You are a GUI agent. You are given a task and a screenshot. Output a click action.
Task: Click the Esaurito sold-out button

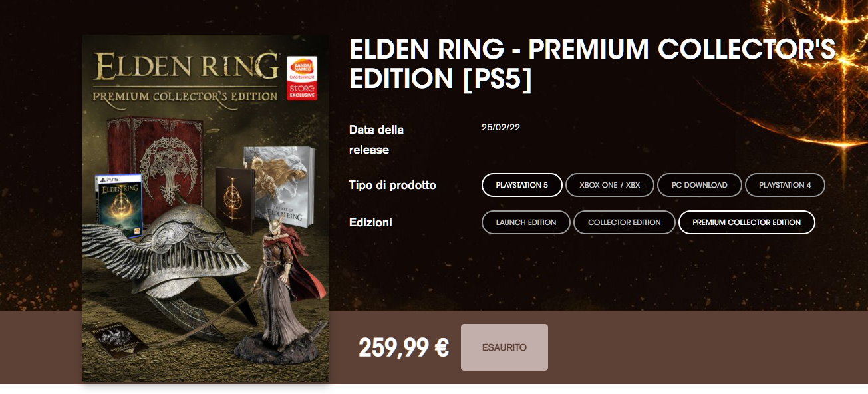click(504, 347)
